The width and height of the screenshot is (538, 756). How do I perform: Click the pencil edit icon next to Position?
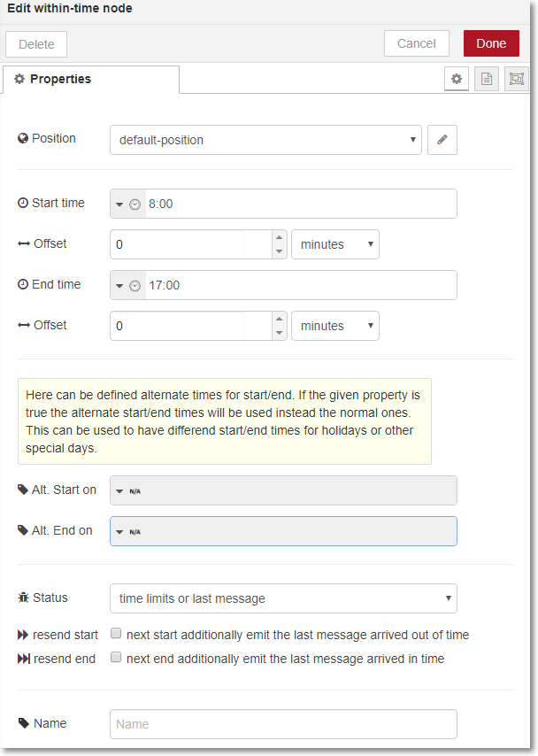coord(442,140)
